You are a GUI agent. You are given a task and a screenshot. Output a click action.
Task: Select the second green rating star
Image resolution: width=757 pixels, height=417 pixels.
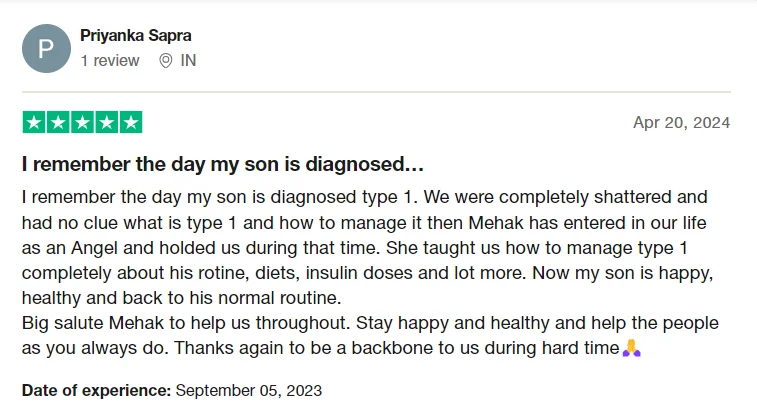click(x=58, y=123)
